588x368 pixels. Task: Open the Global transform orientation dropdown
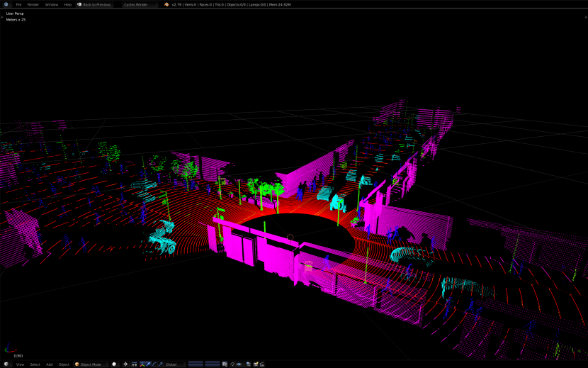coord(175,364)
